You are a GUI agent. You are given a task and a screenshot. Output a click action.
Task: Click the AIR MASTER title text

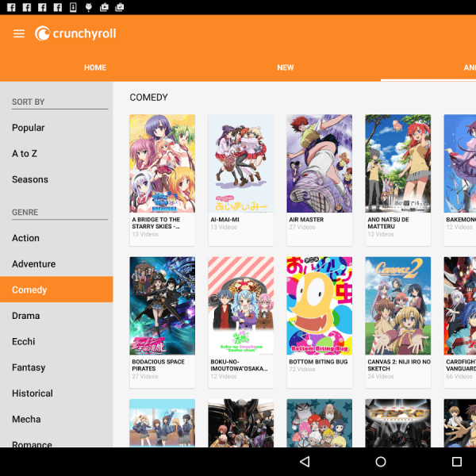pyautogui.click(x=306, y=220)
